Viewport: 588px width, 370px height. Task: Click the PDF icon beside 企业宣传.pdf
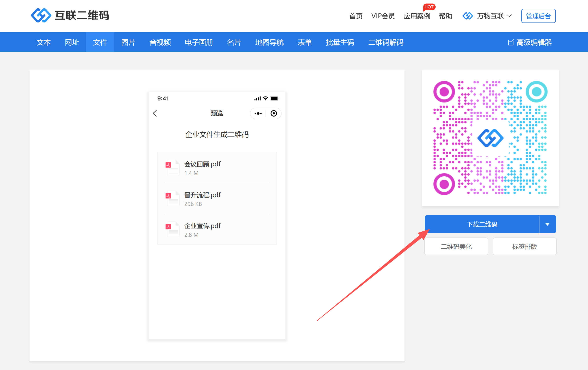173,229
